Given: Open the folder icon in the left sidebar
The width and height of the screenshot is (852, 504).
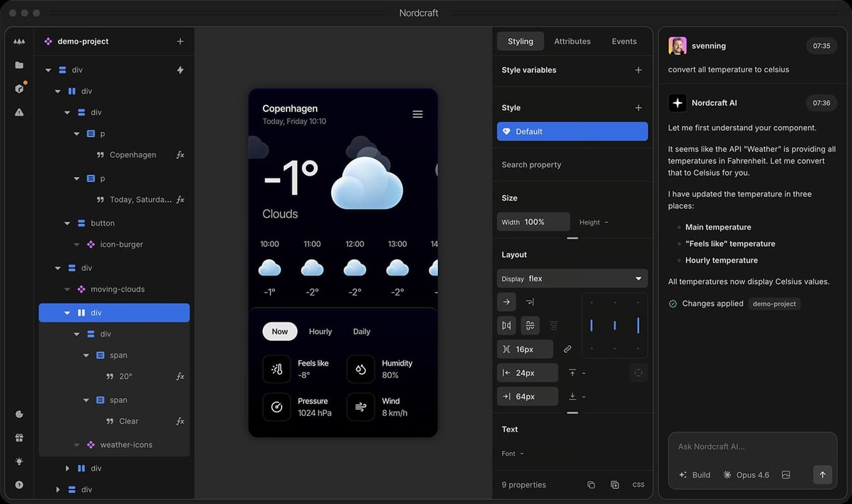Looking at the screenshot, I should coord(18,64).
